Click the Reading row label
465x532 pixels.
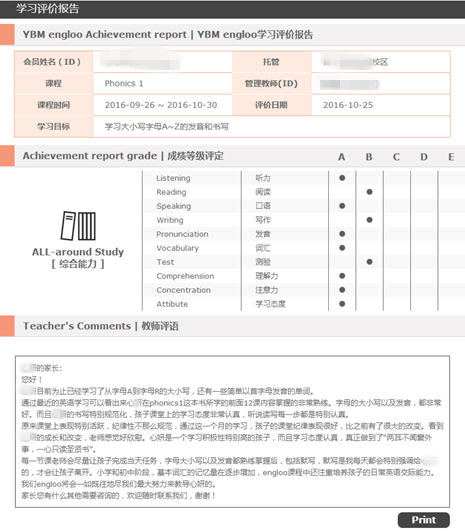[x=171, y=192]
